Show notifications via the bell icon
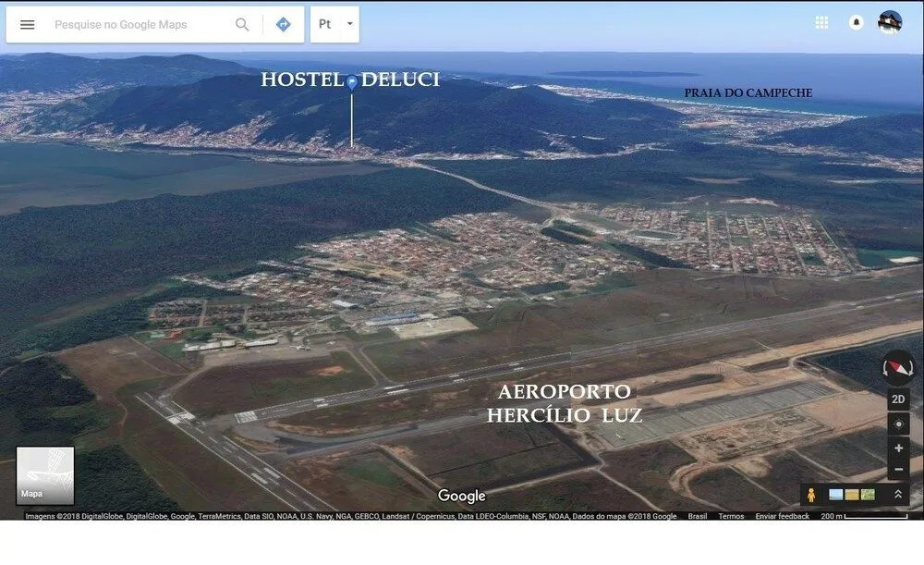 (857, 22)
